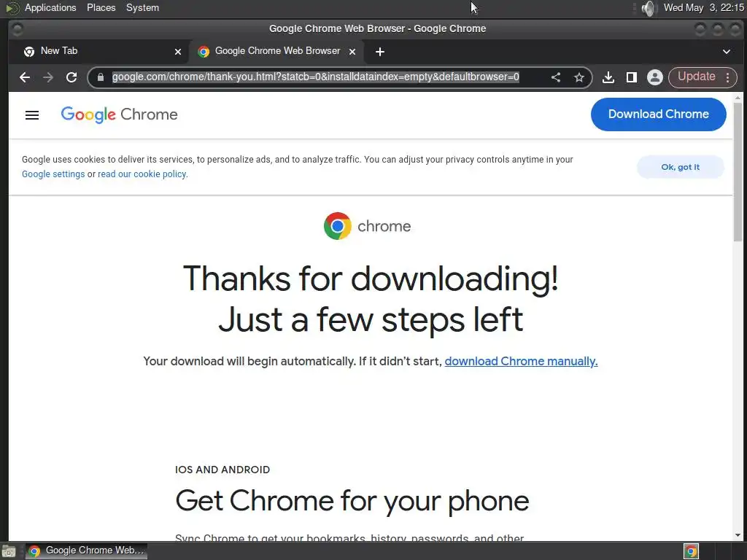Click the date and time clock in panel
The height and width of the screenshot is (560, 747).
coord(704,7)
